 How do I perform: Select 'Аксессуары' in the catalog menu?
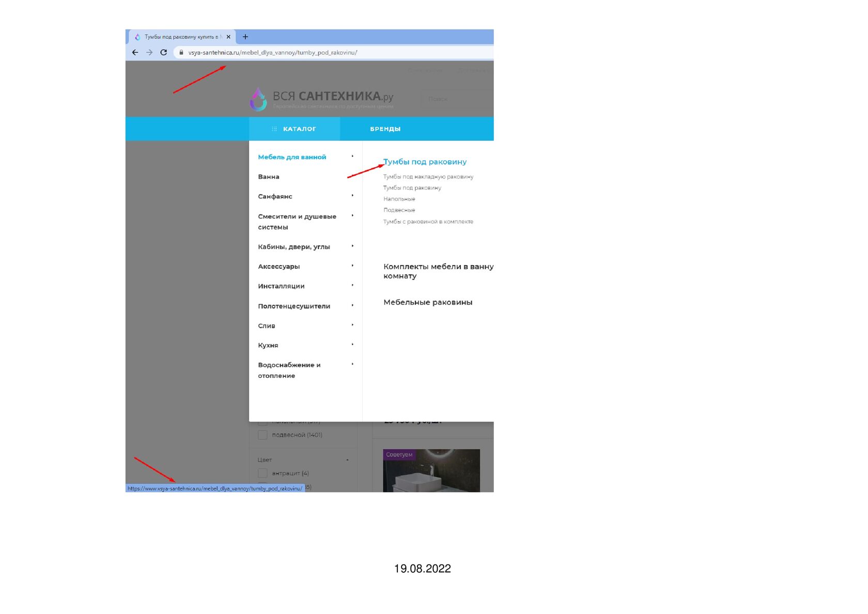[279, 267]
